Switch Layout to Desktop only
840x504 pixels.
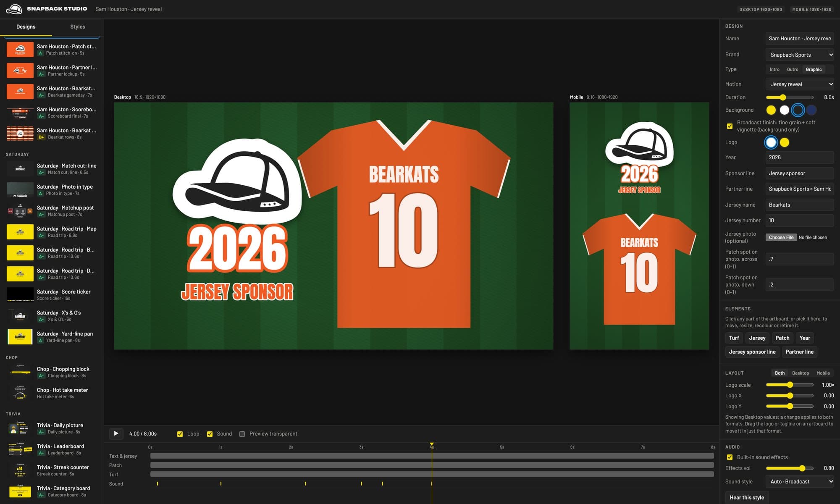coord(800,373)
